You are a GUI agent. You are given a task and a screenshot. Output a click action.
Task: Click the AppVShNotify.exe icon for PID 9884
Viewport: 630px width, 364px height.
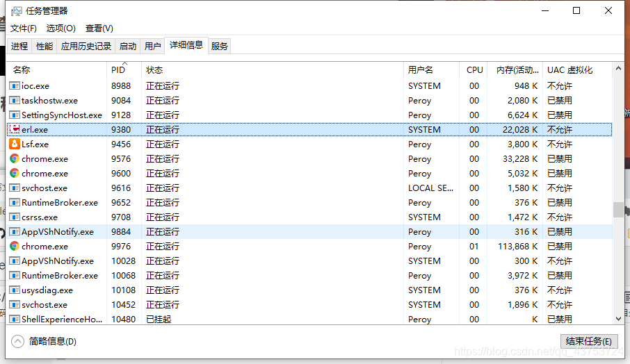tap(15, 232)
